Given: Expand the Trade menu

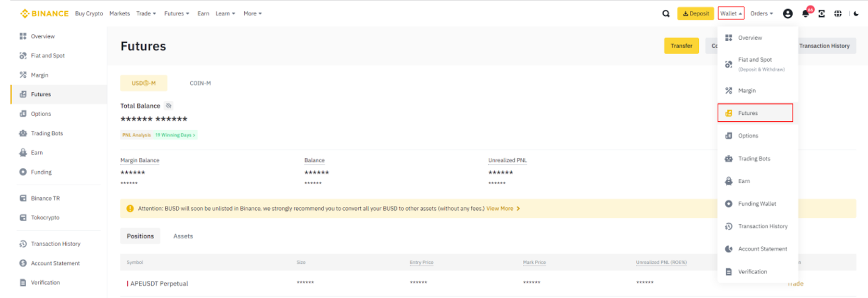Looking at the screenshot, I should tap(146, 14).
